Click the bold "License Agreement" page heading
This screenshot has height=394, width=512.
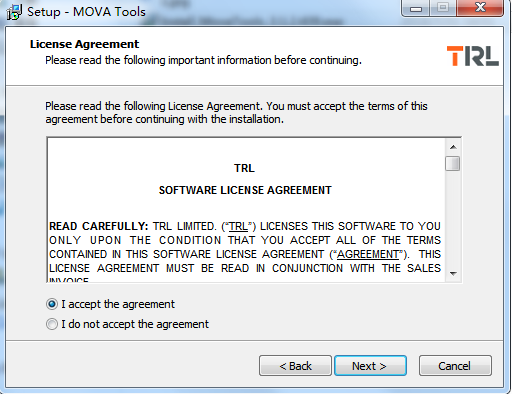tap(84, 44)
